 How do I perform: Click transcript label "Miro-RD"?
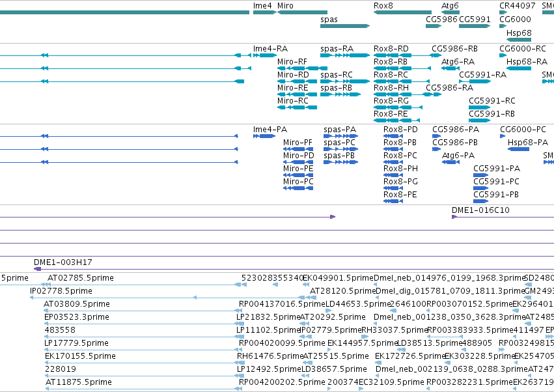[x=293, y=75]
